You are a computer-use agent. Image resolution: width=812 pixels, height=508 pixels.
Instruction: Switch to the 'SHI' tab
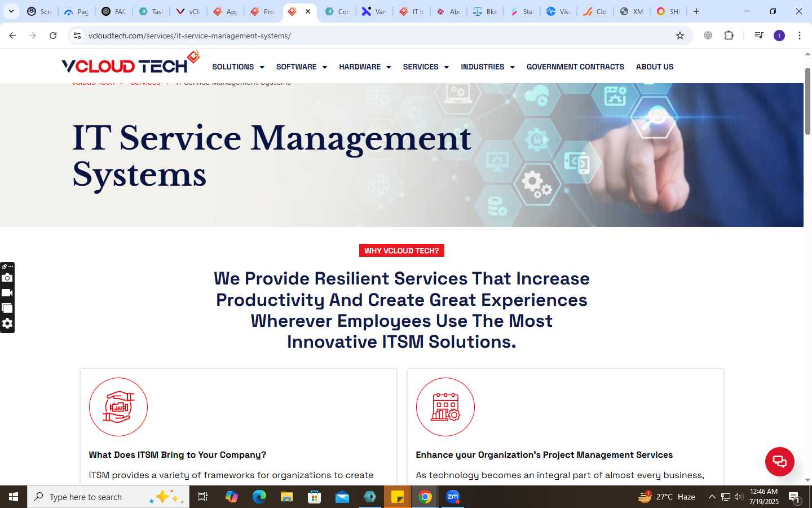[668, 11]
